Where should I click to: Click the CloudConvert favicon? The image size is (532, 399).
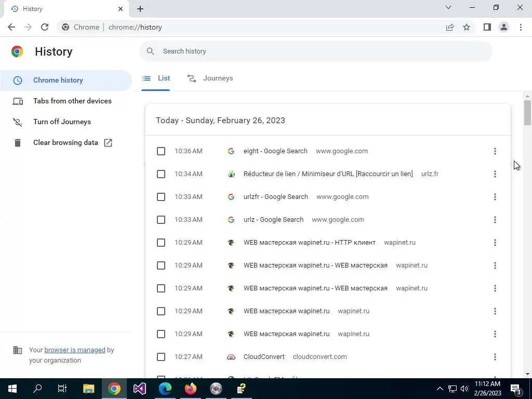(x=231, y=357)
